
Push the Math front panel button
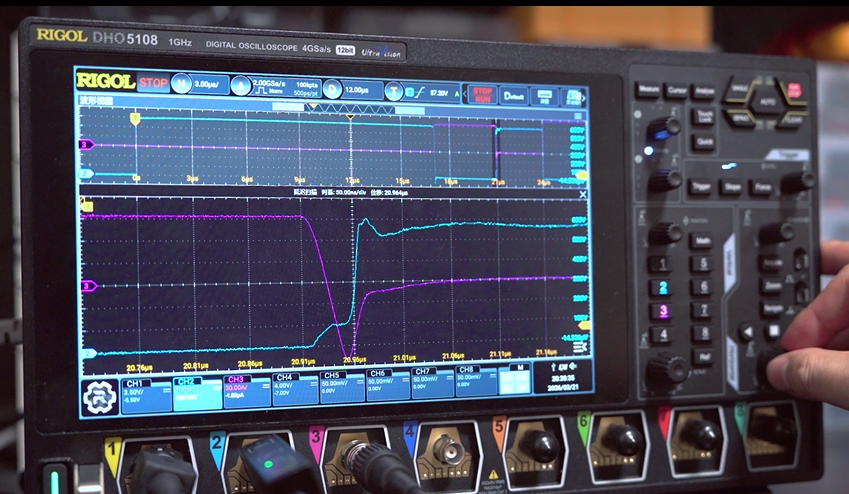coord(702,240)
